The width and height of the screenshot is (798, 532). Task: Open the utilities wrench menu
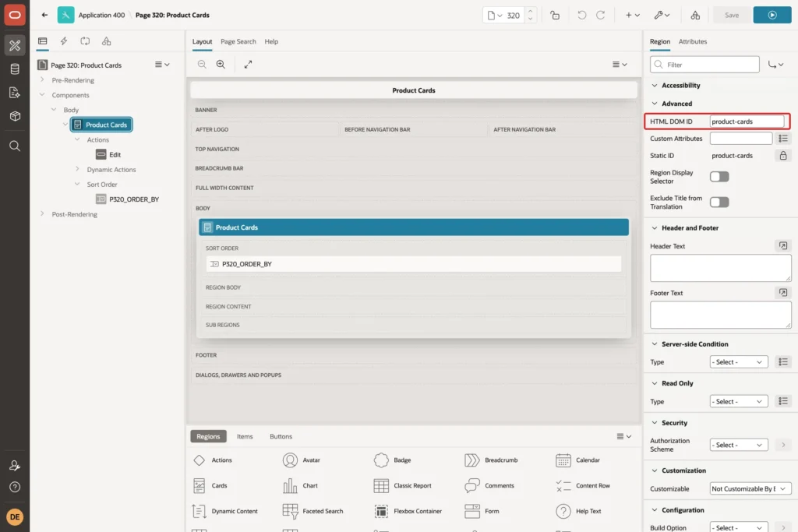click(x=662, y=16)
